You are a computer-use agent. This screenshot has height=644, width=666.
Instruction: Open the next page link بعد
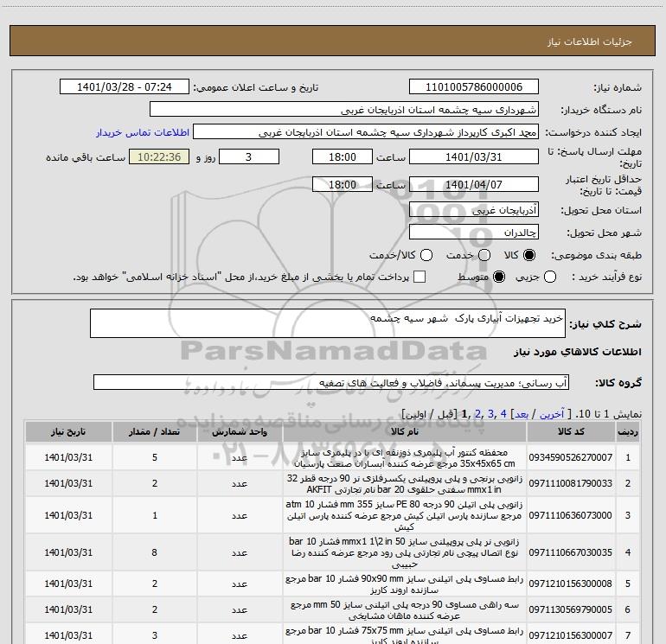tap(522, 414)
